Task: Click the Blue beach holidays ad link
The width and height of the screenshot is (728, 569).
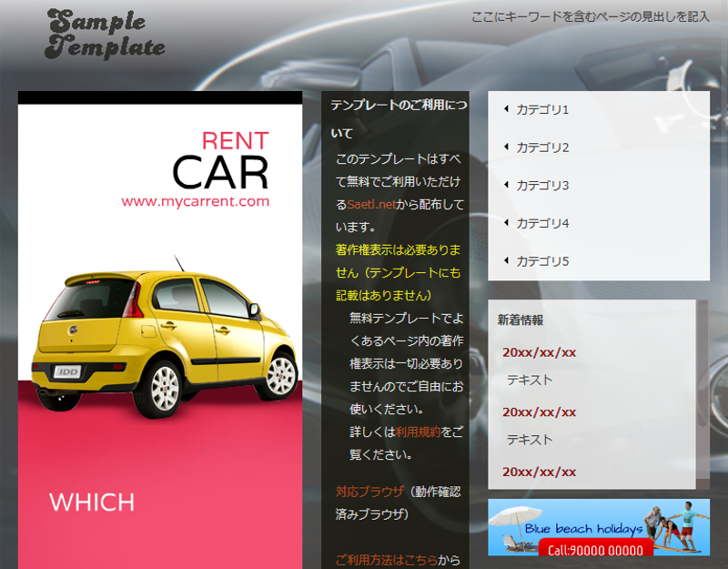Action: tap(587, 528)
